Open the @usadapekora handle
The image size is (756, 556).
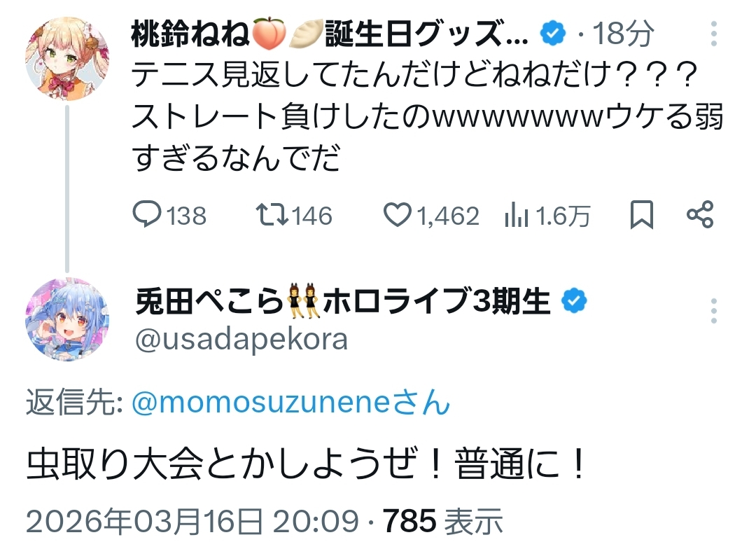240,338
